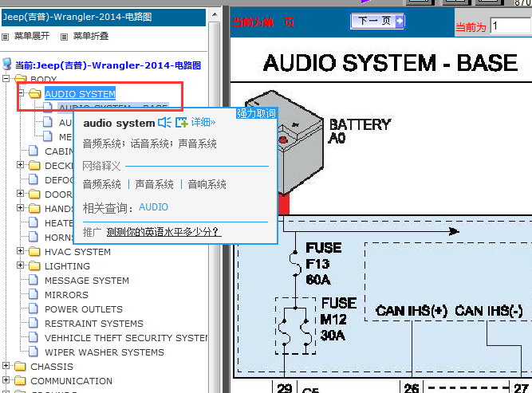This screenshot has width=532, height=393.
Task: Click the 菜单展开 expand-menu icon
Action: coord(6,36)
